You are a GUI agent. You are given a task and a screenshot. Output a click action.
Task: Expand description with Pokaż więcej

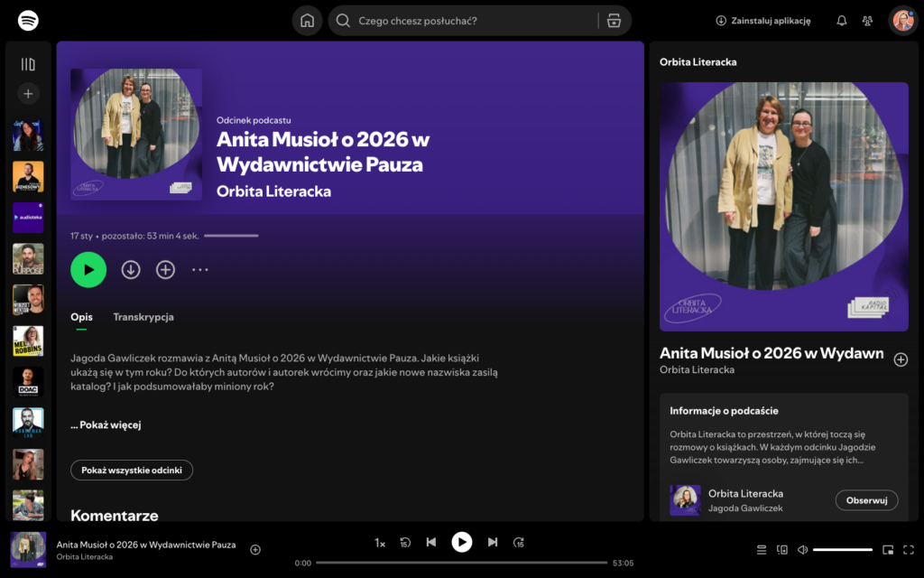pyautogui.click(x=106, y=425)
